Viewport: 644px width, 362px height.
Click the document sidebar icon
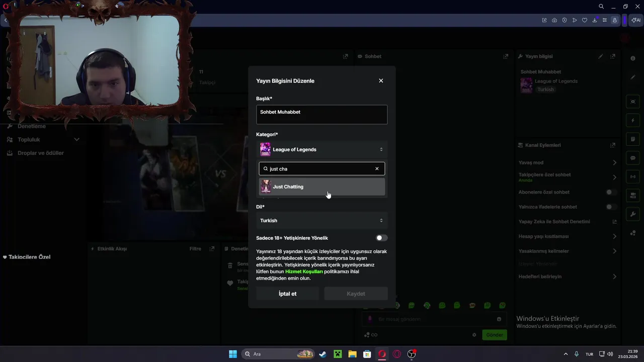633,139
